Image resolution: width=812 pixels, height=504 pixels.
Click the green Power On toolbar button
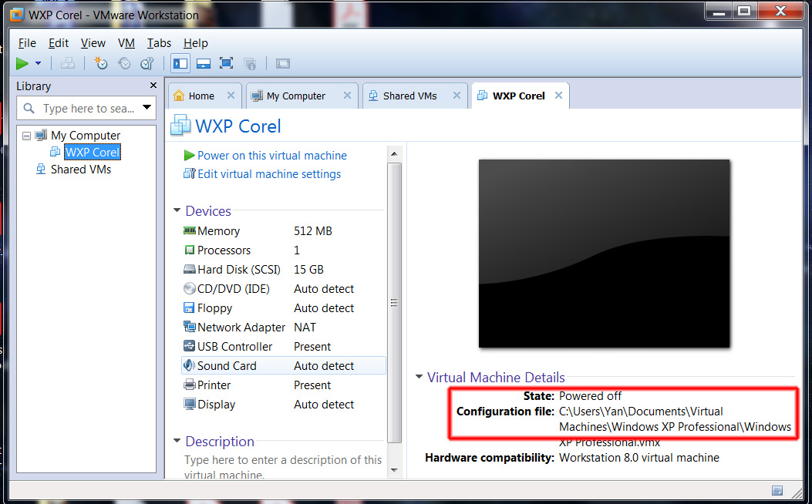22,64
